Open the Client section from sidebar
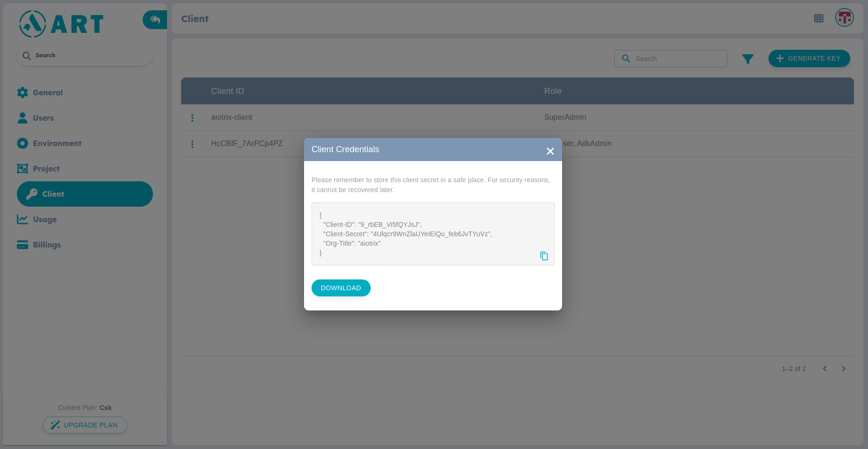Image resolution: width=868 pixels, height=449 pixels. click(x=53, y=194)
